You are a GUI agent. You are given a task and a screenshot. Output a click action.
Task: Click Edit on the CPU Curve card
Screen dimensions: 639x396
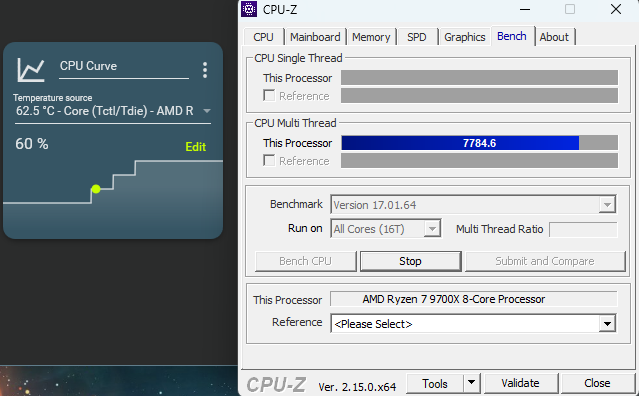click(x=196, y=147)
